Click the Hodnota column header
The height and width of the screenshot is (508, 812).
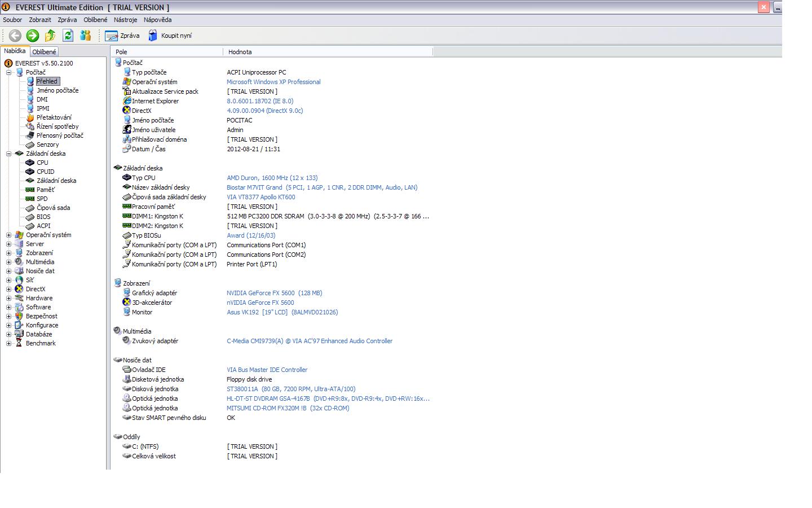[240, 52]
